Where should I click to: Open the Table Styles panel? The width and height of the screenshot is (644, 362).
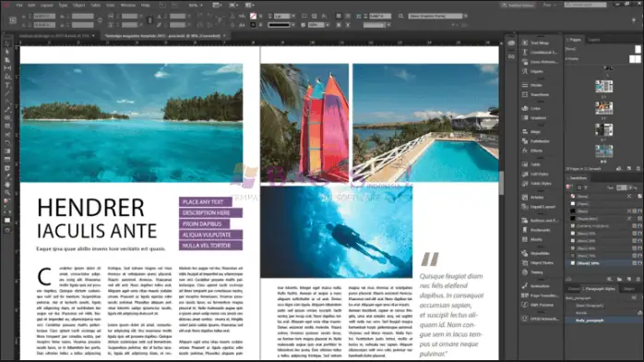[x=536, y=183]
